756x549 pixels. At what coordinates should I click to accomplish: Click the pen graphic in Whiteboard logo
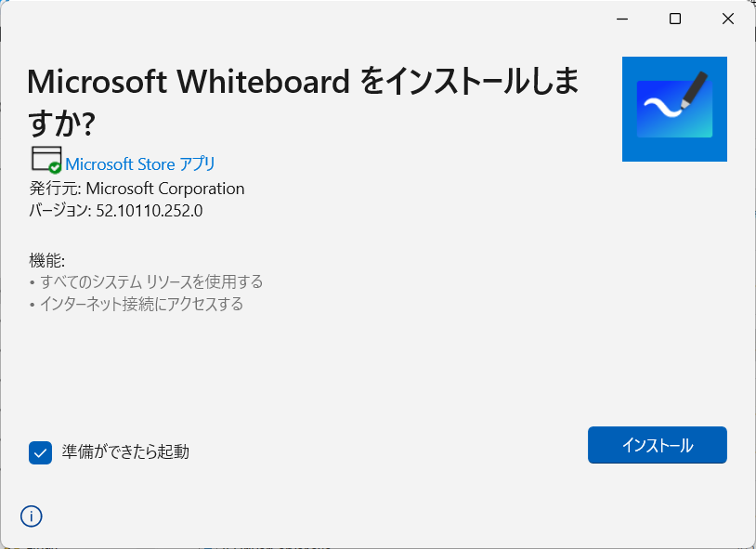pos(695,90)
